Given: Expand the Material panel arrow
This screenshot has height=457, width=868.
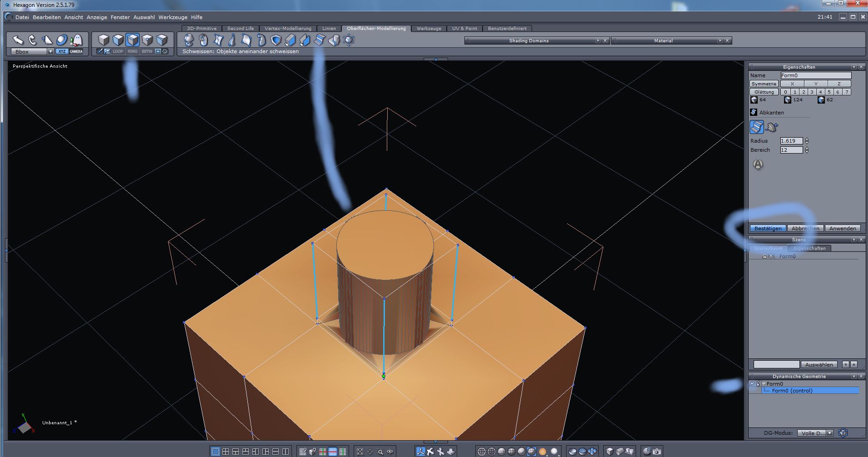Looking at the screenshot, I should click(x=720, y=40).
